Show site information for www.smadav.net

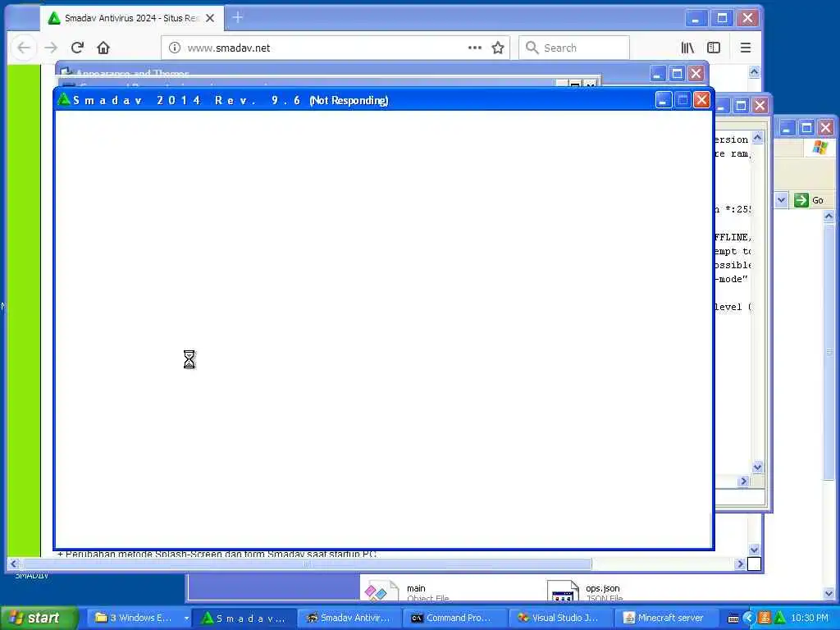tap(175, 48)
